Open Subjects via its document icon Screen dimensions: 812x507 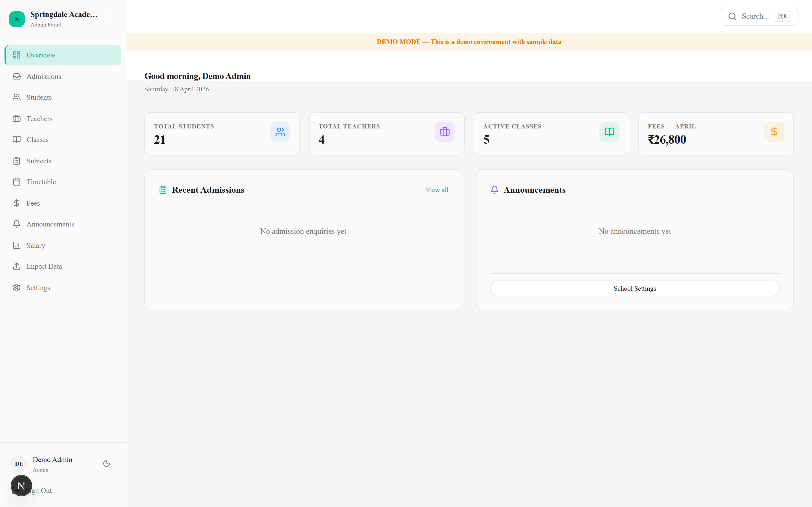(17, 161)
